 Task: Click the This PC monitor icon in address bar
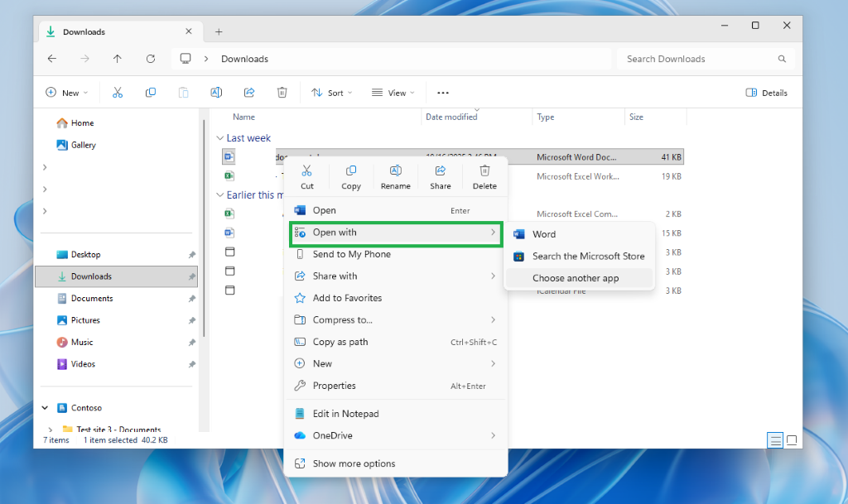185,58
